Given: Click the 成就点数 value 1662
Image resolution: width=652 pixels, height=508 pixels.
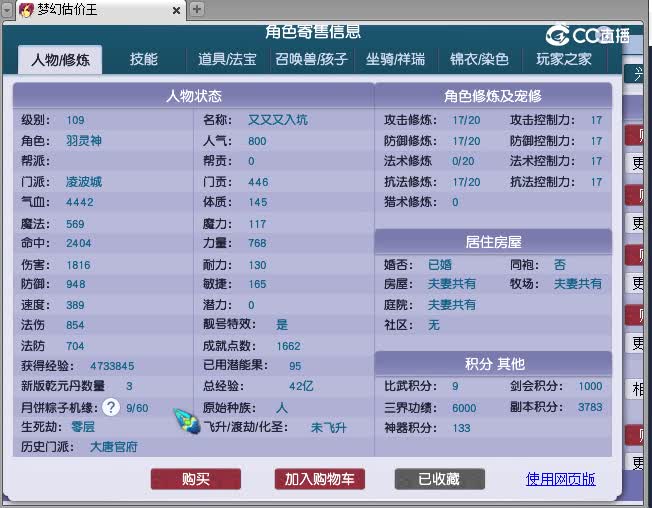Looking at the screenshot, I should pyautogui.click(x=288, y=346).
